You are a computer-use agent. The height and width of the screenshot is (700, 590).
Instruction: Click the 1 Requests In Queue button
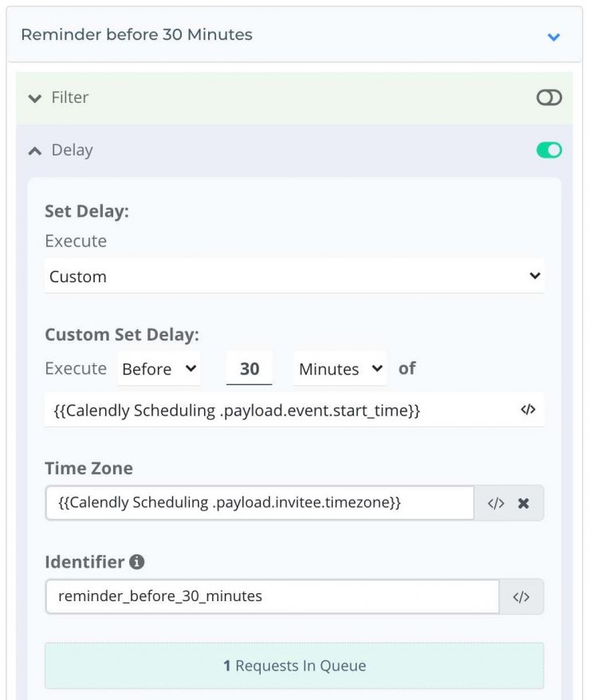[x=295, y=665]
